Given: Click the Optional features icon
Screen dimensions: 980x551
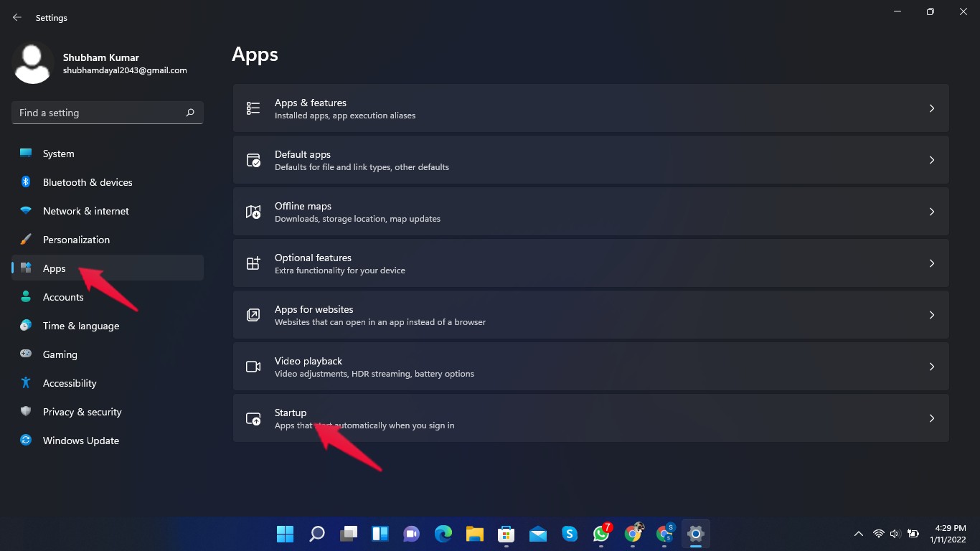Looking at the screenshot, I should tap(253, 263).
